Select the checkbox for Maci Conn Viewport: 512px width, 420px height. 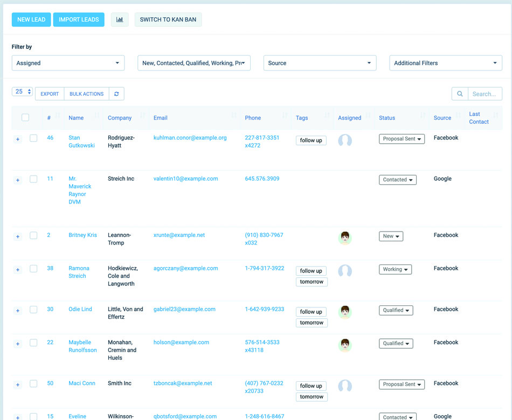pyautogui.click(x=33, y=384)
